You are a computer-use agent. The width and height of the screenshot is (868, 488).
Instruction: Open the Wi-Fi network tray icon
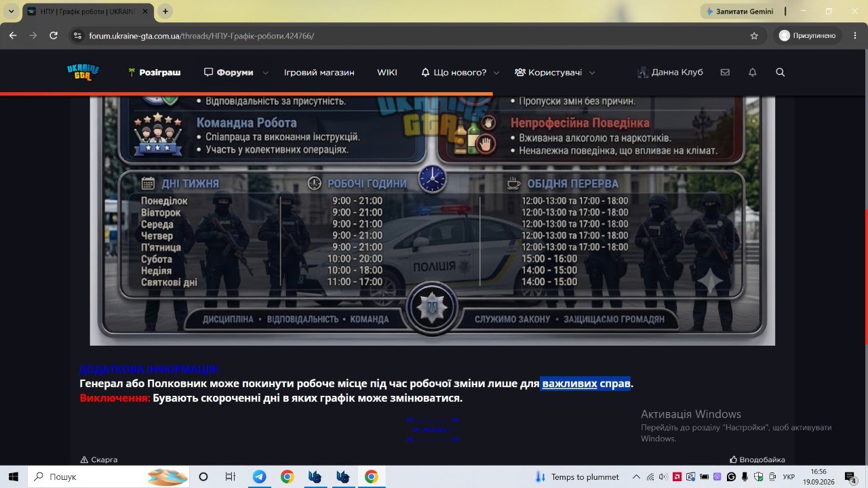(650, 476)
